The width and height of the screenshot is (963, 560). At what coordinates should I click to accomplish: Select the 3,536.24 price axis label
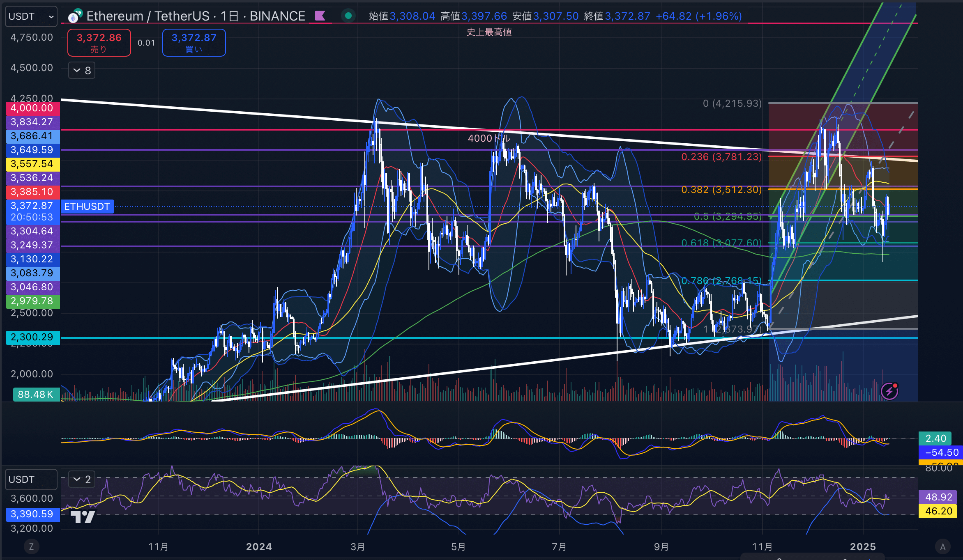point(32,178)
